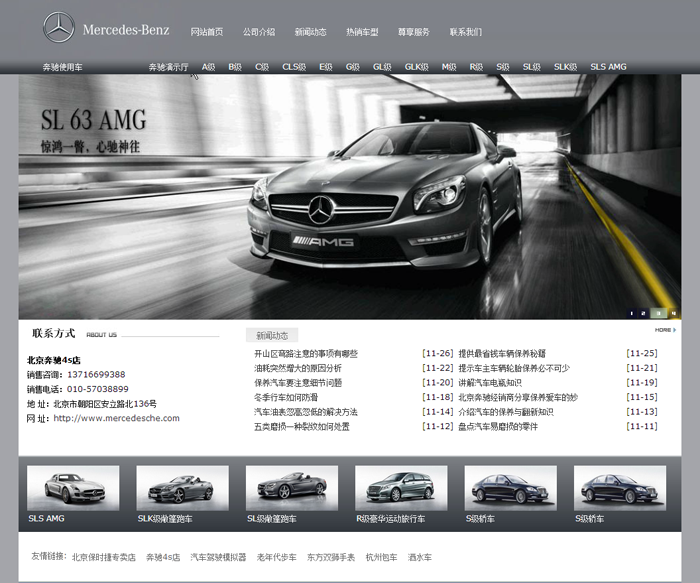Select the 联系我们 navigation link
Image resolution: width=700 pixels, height=583 pixels.
point(465,32)
